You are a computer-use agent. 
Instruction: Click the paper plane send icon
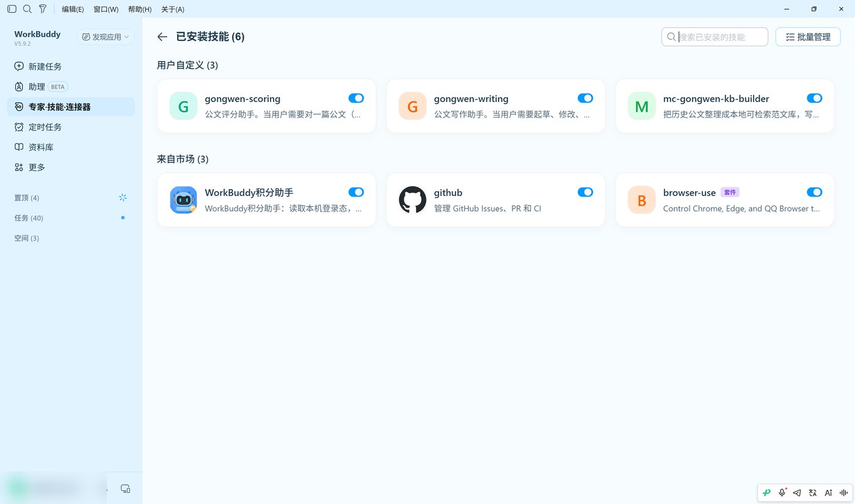click(796, 492)
